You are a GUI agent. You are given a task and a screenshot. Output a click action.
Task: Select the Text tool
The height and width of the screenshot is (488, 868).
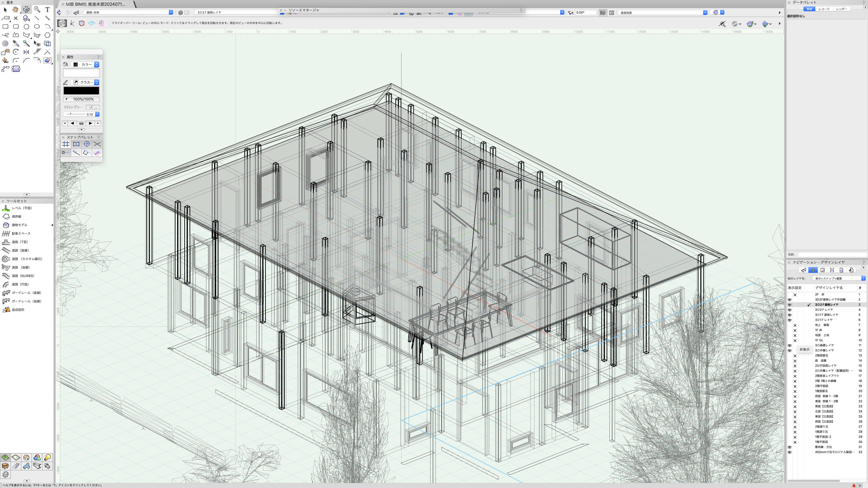click(47, 9)
